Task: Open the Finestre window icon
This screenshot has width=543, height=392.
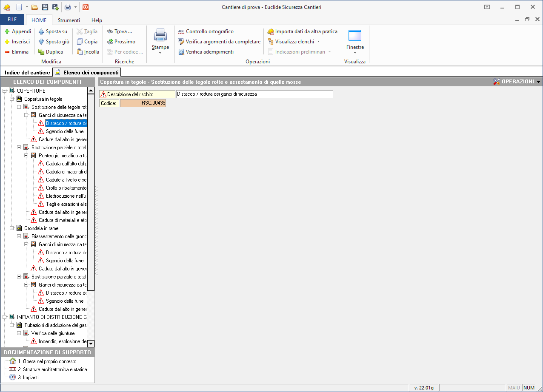Action: 354,36
